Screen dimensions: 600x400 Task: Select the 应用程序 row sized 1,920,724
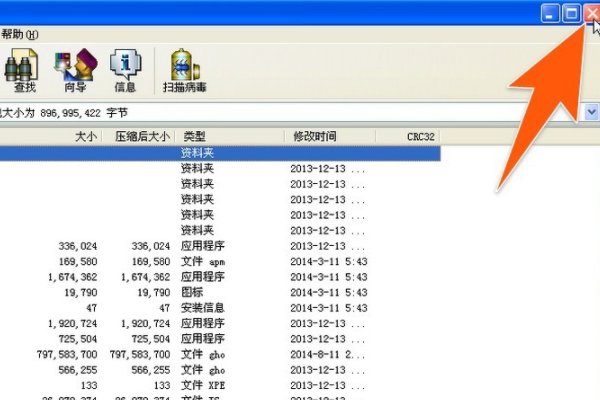coord(220,324)
